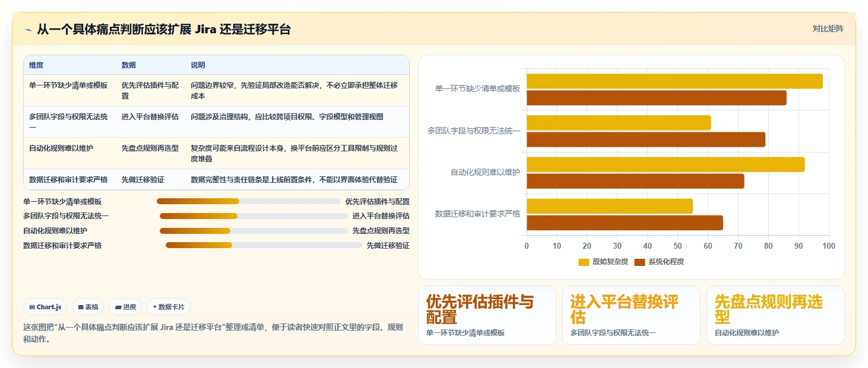Viewport: 868px width, 368px height.
Task: Click the 数据 column header
Action: [x=129, y=65]
